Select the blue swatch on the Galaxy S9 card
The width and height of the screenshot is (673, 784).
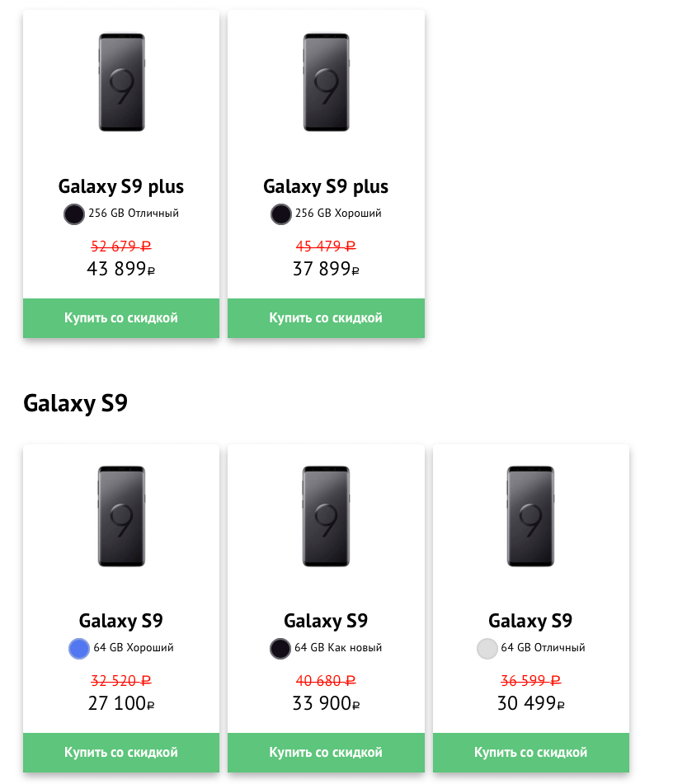[78, 649]
